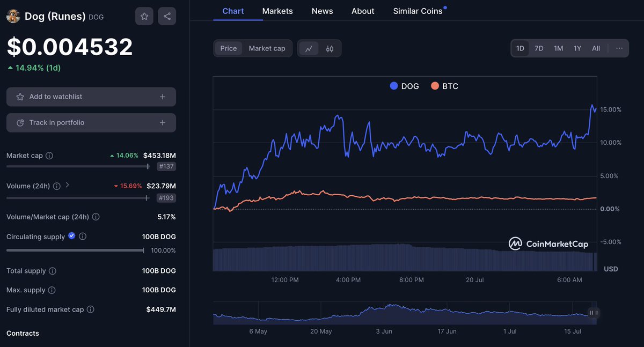Switch to line chart icon
The height and width of the screenshot is (347, 644).
coord(309,48)
